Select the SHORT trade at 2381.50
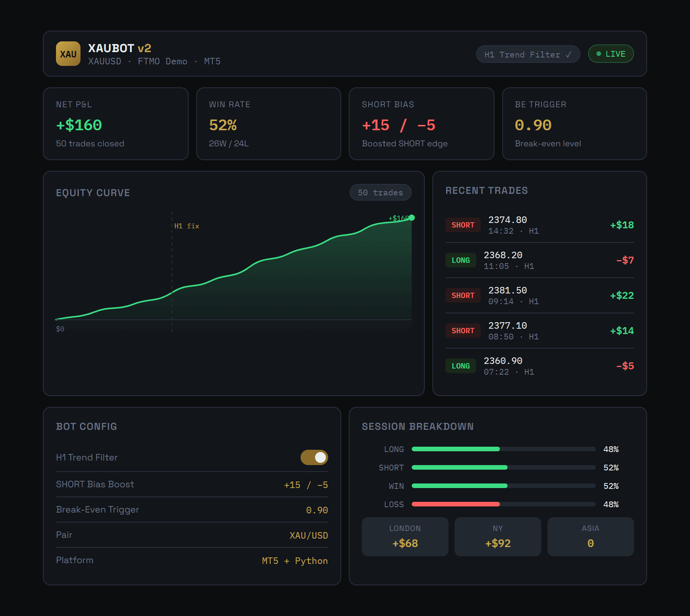The height and width of the screenshot is (616, 690). coord(540,295)
